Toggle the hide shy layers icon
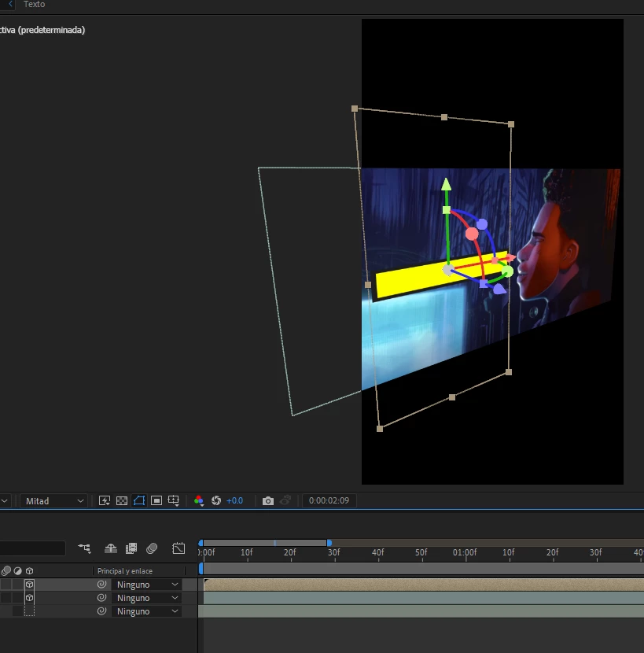The height and width of the screenshot is (653, 644). pos(110,548)
